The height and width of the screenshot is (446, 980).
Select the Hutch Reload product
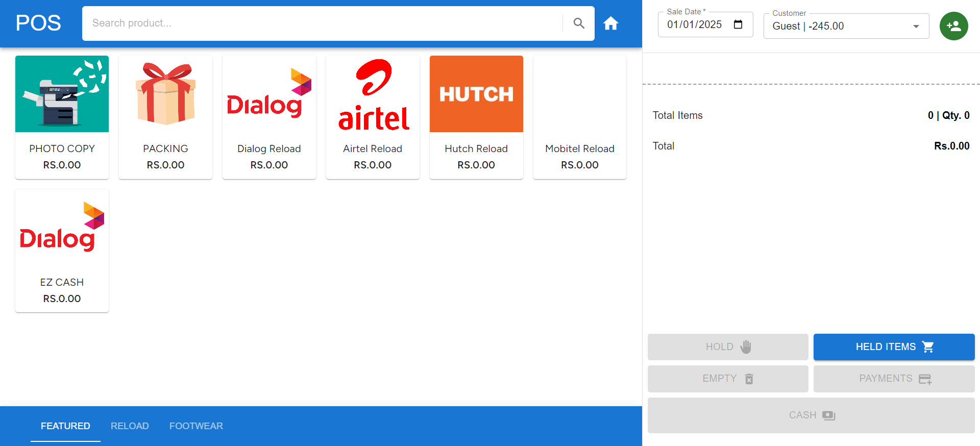(476, 117)
